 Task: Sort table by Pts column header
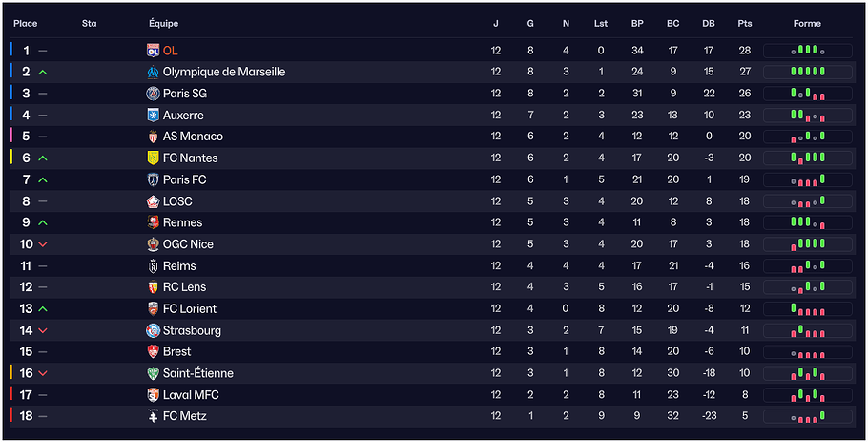(x=744, y=23)
